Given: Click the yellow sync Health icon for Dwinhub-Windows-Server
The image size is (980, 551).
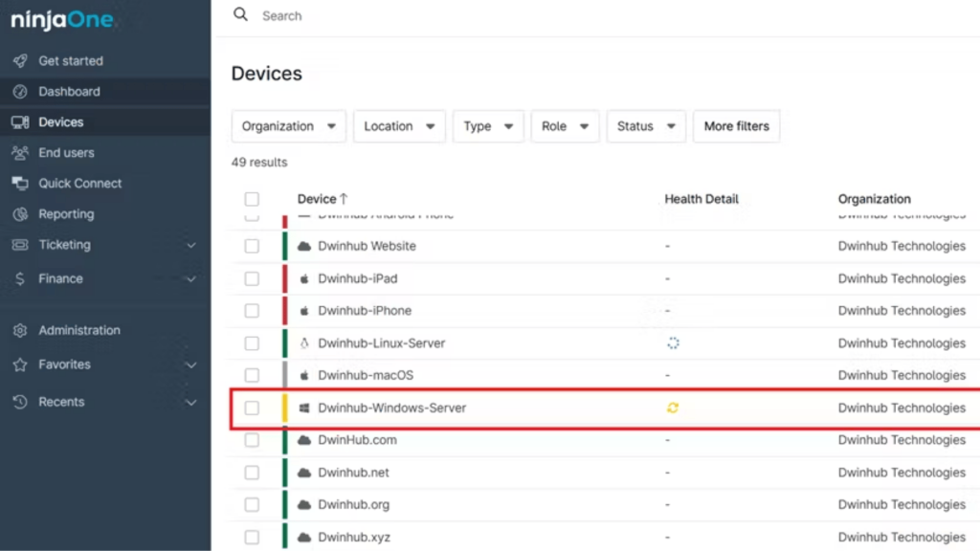Looking at the screenshot, I should (x=672, y=407).
